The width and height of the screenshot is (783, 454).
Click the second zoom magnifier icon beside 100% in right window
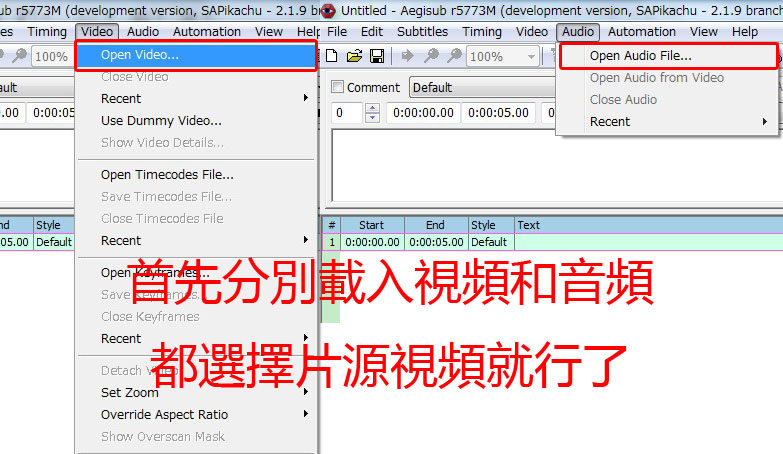coord(454,56)
